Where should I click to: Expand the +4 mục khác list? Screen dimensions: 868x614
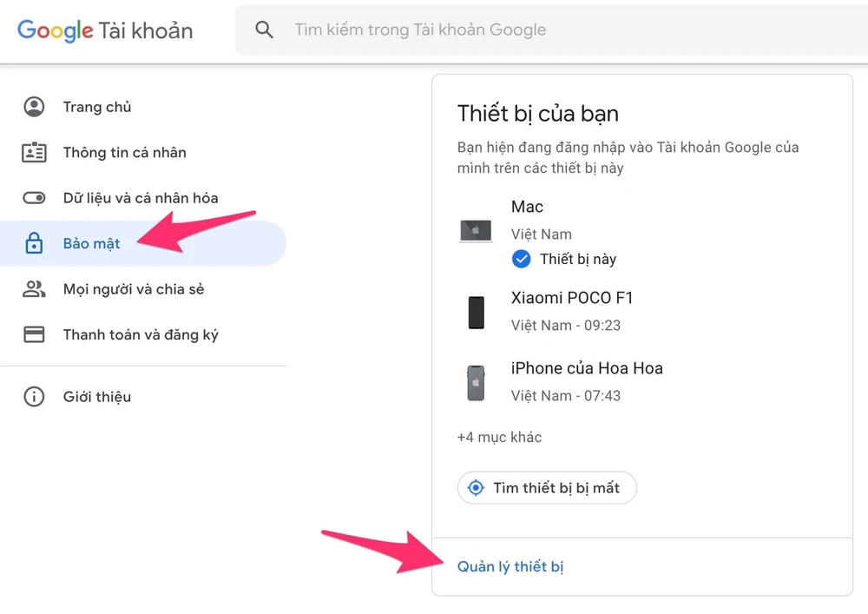click(x=499, y=437)
